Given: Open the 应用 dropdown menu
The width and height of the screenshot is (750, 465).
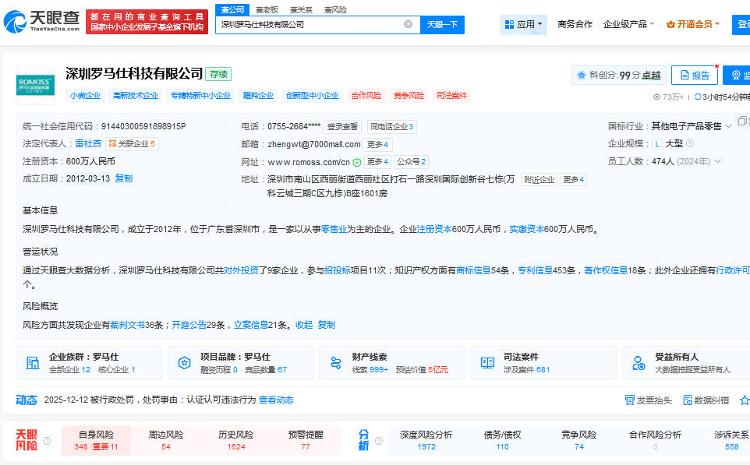Looking at the screenshot, I should pyautogui.click(x=523, y=24).
